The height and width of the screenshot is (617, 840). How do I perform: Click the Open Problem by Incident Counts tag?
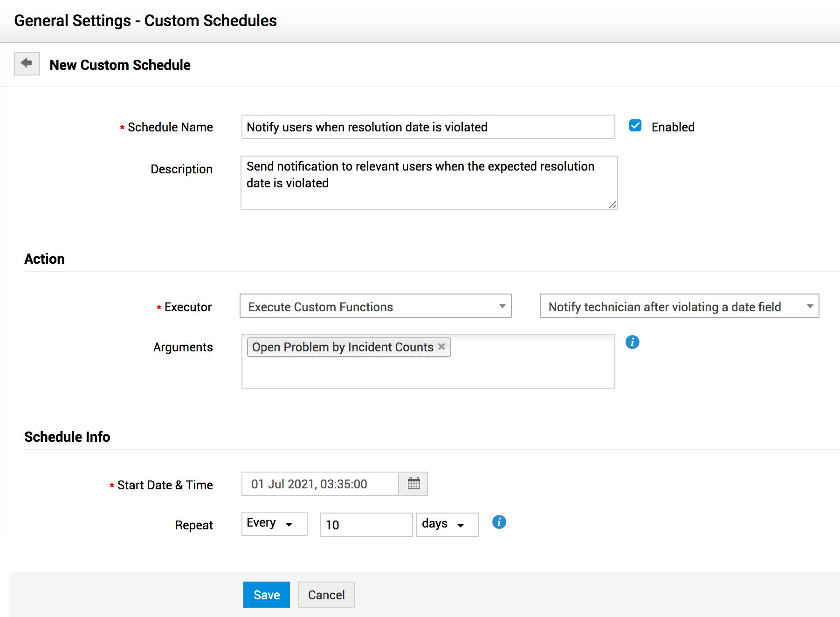tap(343, 347)
